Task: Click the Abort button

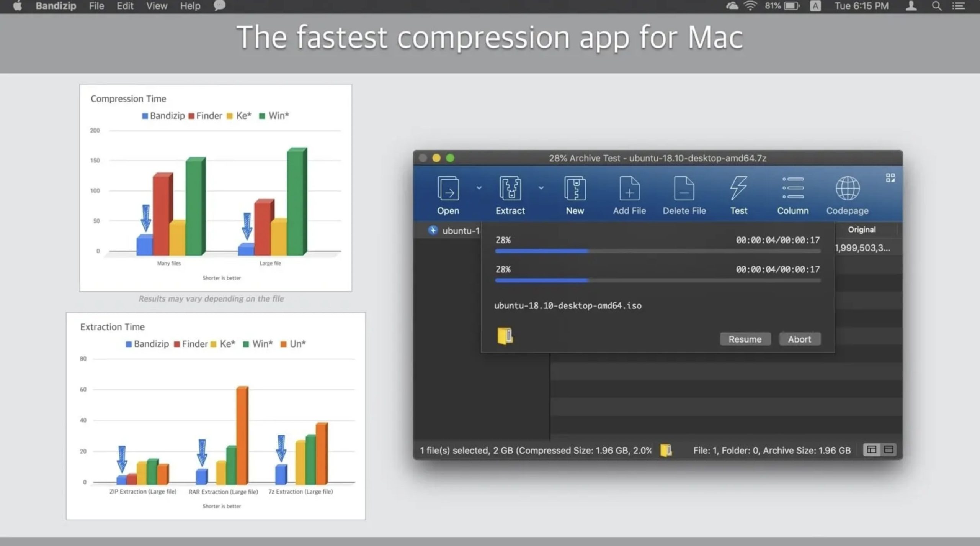Action: (x=800, y=339)
